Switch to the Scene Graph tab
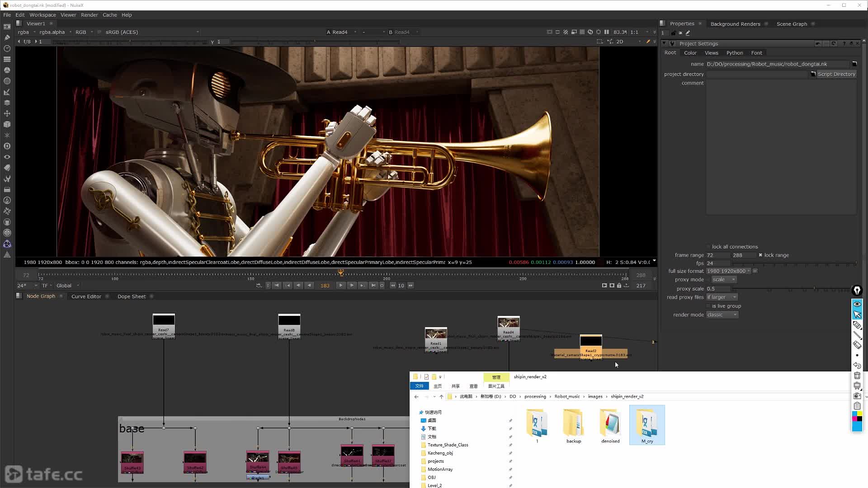Viewport: 868px width, 488px height. click(792, 24)
